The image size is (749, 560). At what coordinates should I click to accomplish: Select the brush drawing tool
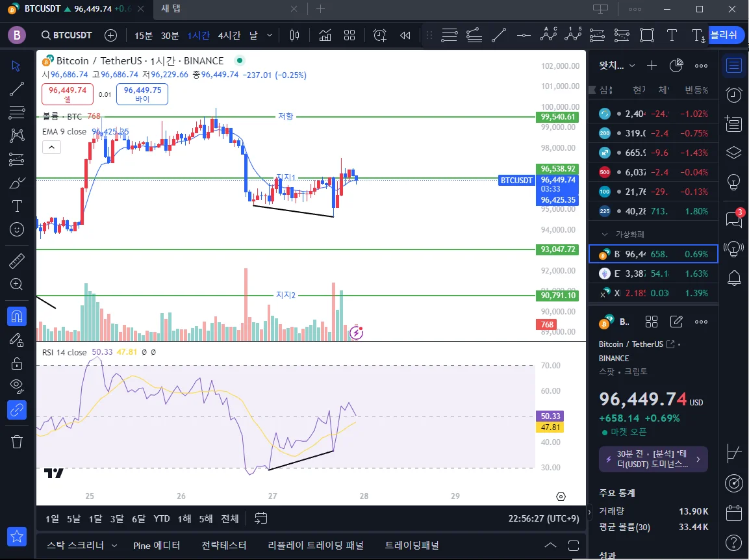pyautogui.click(x=16, y=183)
